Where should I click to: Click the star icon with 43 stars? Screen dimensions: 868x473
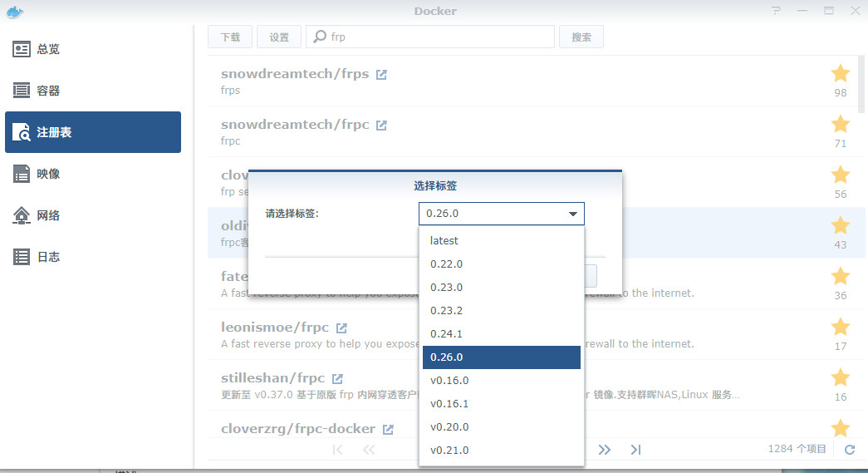click(841, 225)
